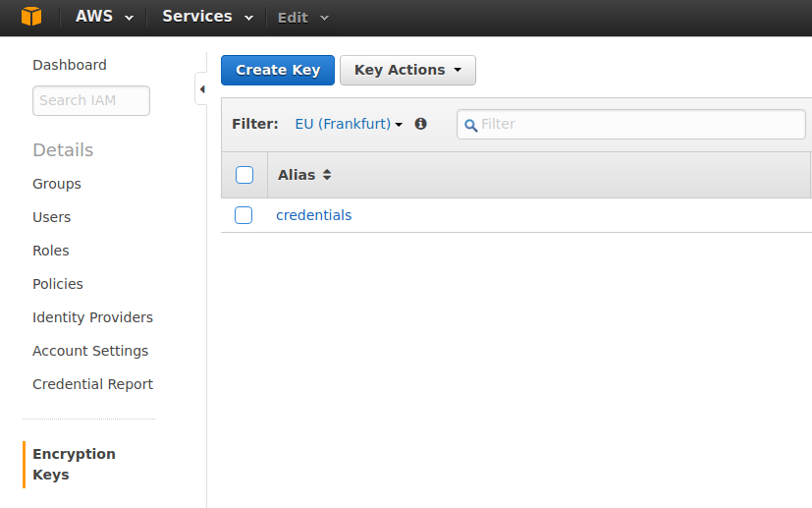The width and height of the screenshot is (812, 508).
Task: Click the Alias column header label
Action: click(297, 175)
